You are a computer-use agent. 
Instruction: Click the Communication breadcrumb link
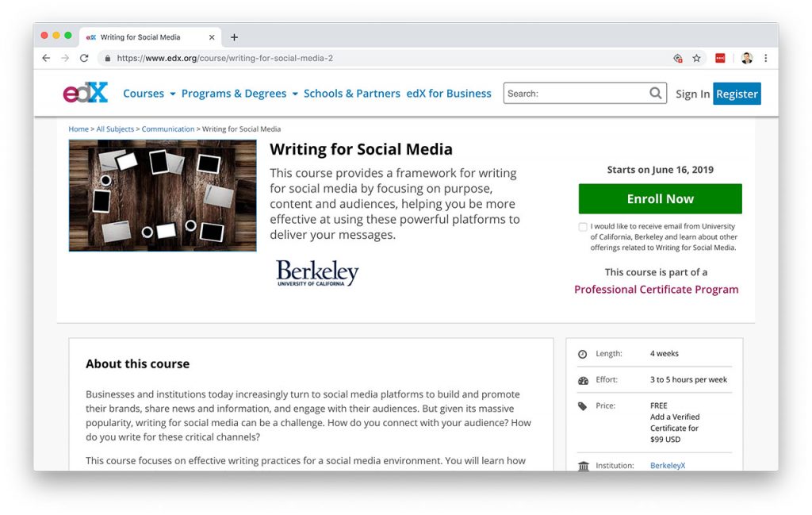click(168, 129)
